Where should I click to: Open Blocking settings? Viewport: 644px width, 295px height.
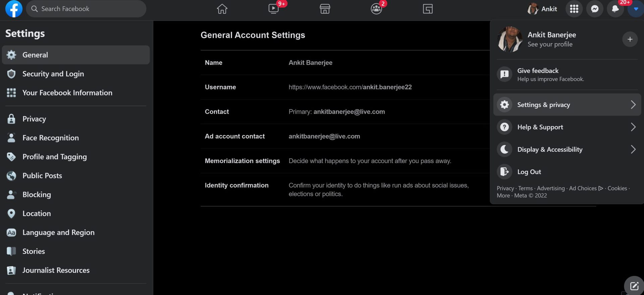click(x=76, y=195)
